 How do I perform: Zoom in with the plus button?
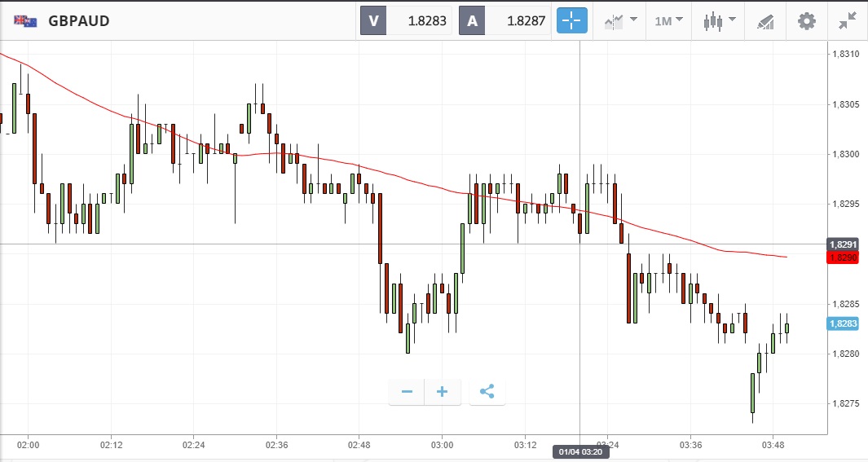[443, 392]
